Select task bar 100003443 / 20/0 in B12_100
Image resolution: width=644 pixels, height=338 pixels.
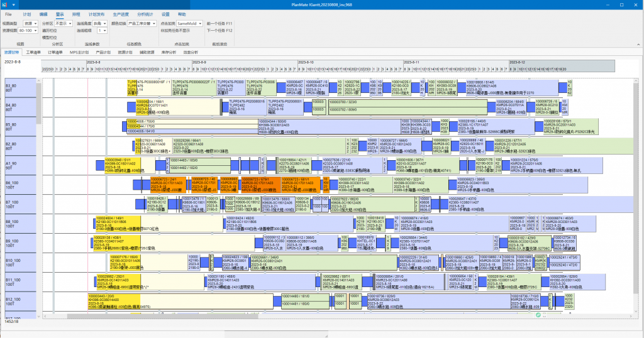point(180,302)
